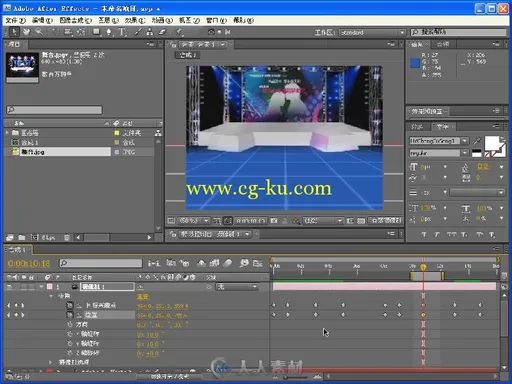Select the Rectangle mask tool
Screen dimensions: 512x384
click(x=97, y=32)
